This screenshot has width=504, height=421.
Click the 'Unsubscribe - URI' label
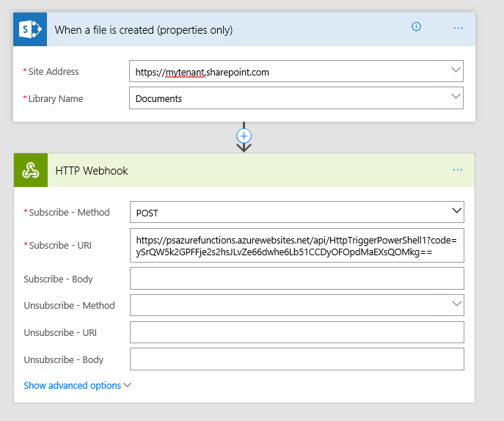pyautogui.click(x=60, y=333)
